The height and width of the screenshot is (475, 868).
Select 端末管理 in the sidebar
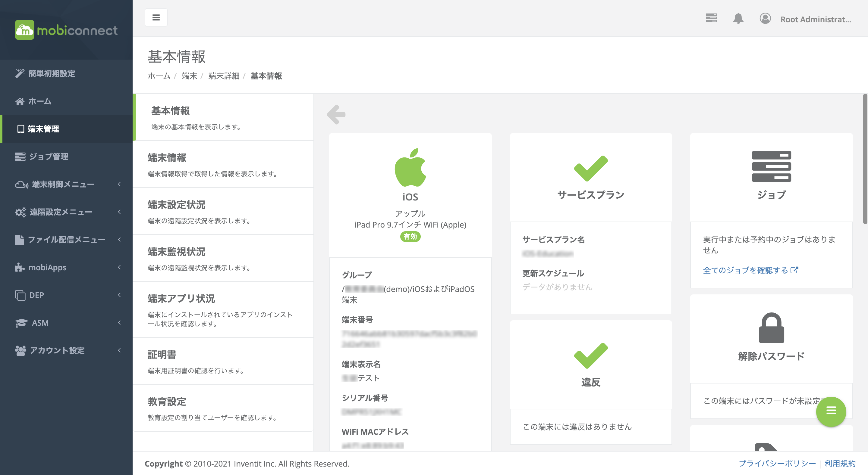[43, 129]
